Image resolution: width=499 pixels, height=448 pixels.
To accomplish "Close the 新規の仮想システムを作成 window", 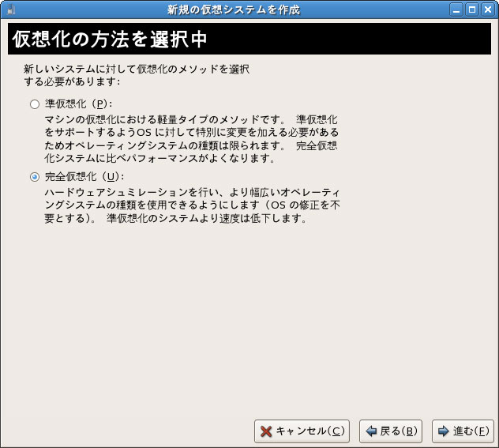I will [487, 10].
